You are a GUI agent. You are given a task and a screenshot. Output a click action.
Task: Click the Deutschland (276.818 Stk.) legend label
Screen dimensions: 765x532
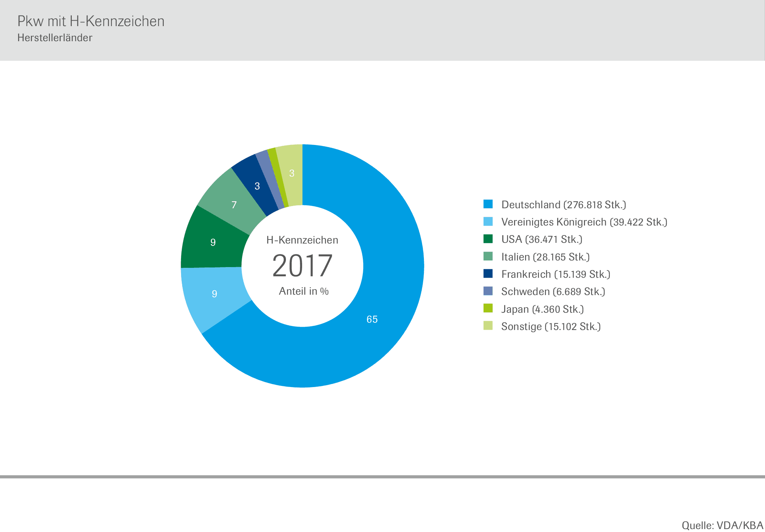click(x=563, y=205)
